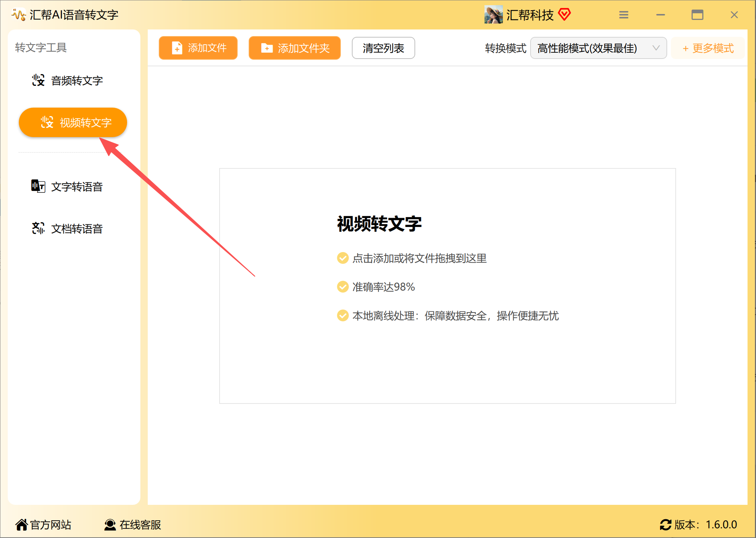Open the 文字转语音 tool
756x538 pixels.
point(67,186)
